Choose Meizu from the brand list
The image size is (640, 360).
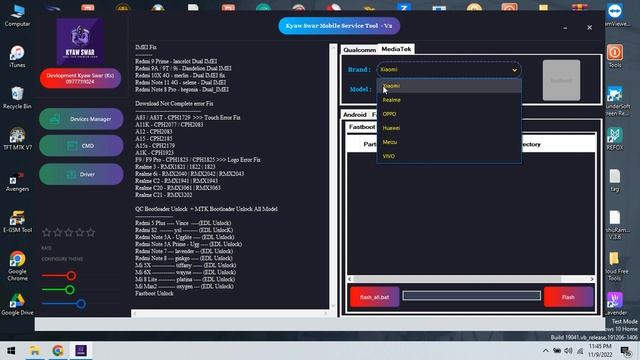(x=449, y=142)
